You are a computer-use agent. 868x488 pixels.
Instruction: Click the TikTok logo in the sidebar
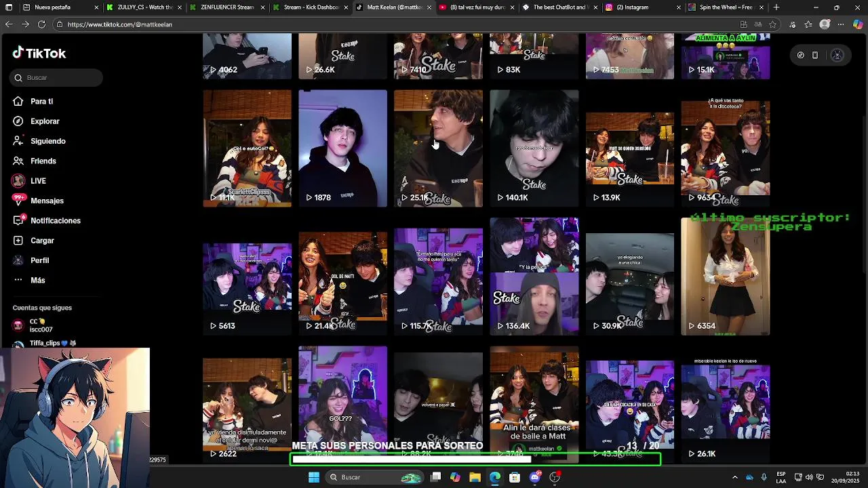point(39,53)
